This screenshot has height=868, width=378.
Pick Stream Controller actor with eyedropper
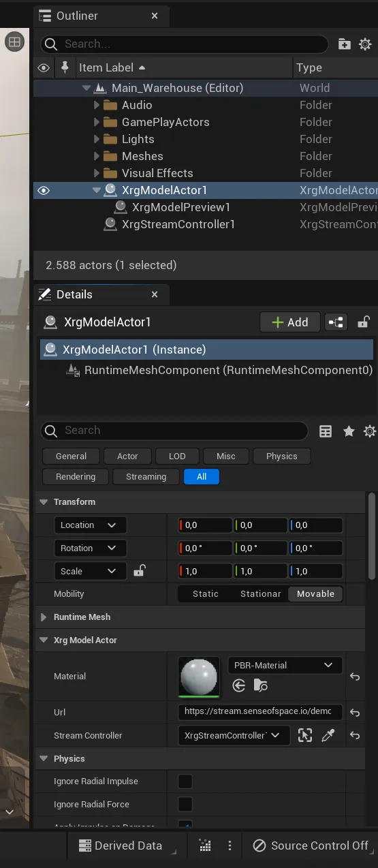(x=328, y=735)
